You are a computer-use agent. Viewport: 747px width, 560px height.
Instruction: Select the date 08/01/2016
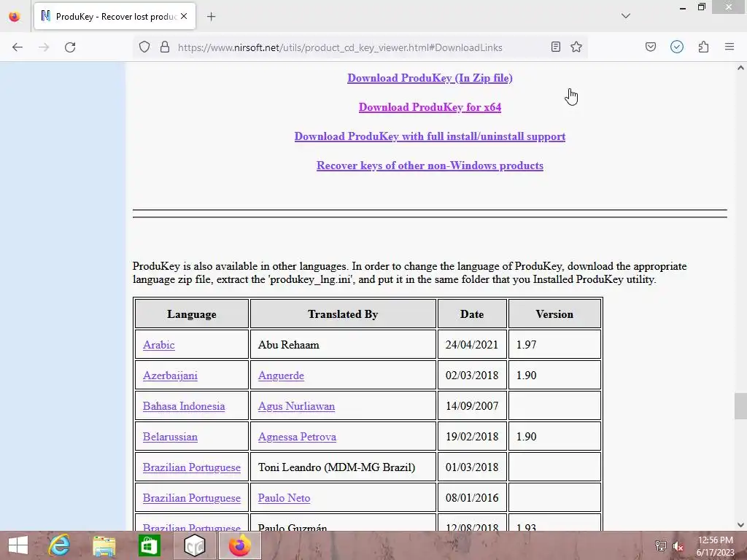(x=472, y=497)
